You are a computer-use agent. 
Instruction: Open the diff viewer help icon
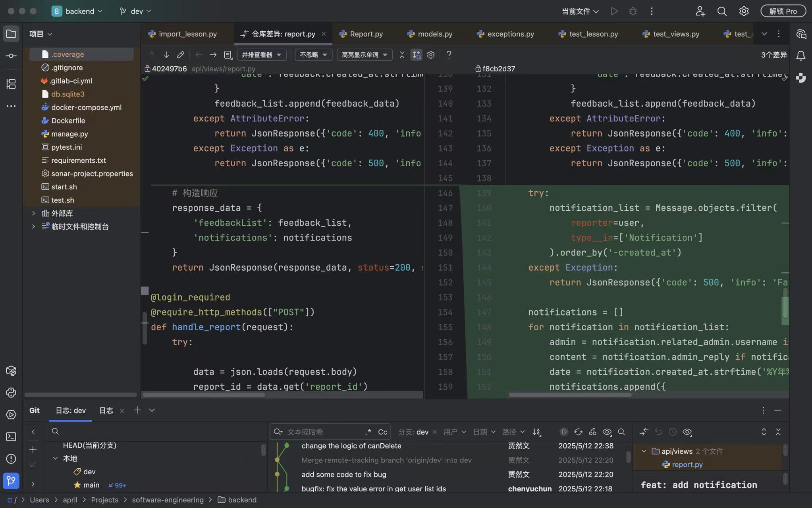pos(449,55)
